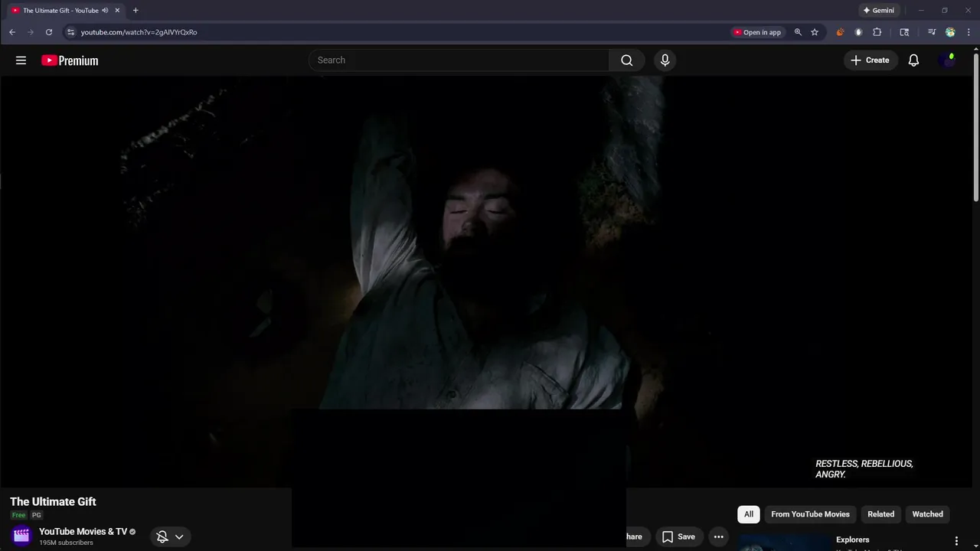Click the page vertical scrollbar
This screenshot has height=551, width=980.
tap(976, 126)
